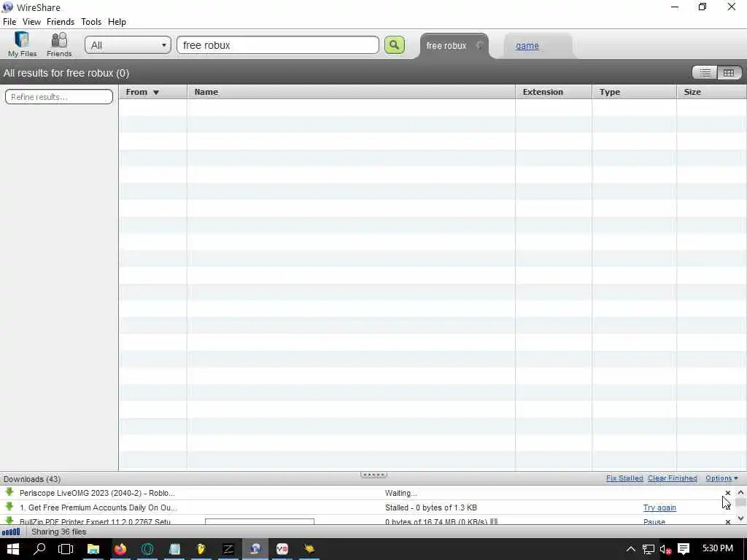Click the search field containing free robux
The width and height of the screenshot is (747, 560).
(278, 45)
